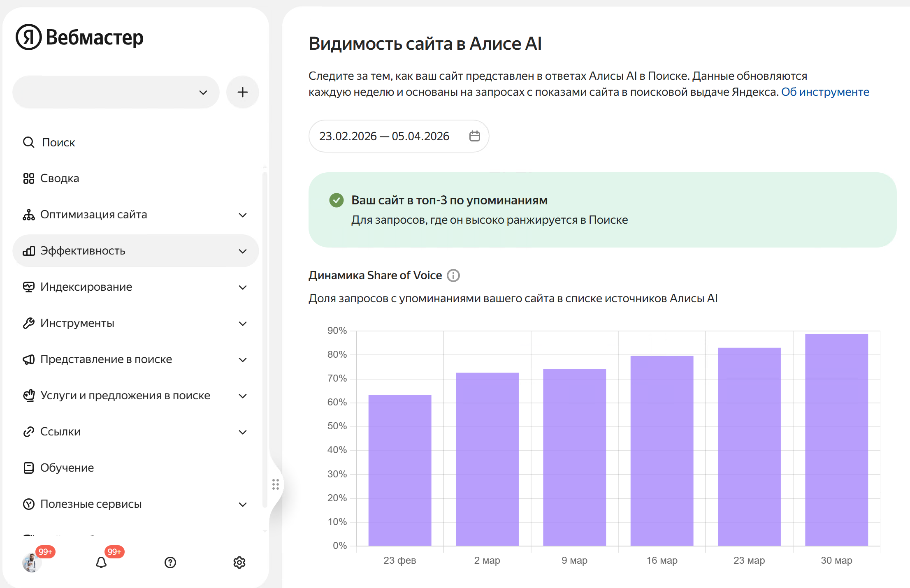Click the Полезные сервисы circle icon
This screenshot has width=910, height=588.
(x=28, y=504)
